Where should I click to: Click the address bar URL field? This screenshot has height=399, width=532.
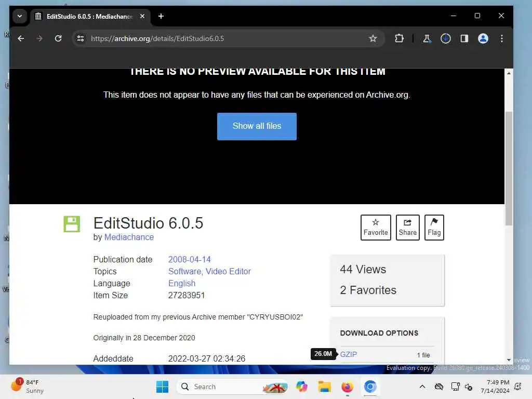point(228,38)
